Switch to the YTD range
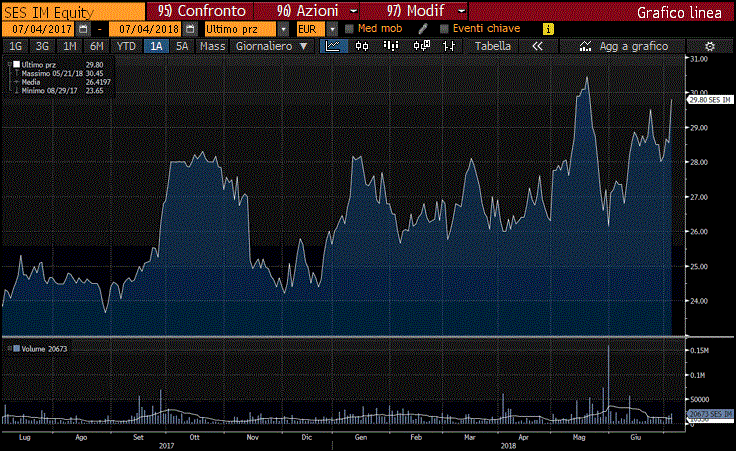The image size is (736, 451). 126,46
